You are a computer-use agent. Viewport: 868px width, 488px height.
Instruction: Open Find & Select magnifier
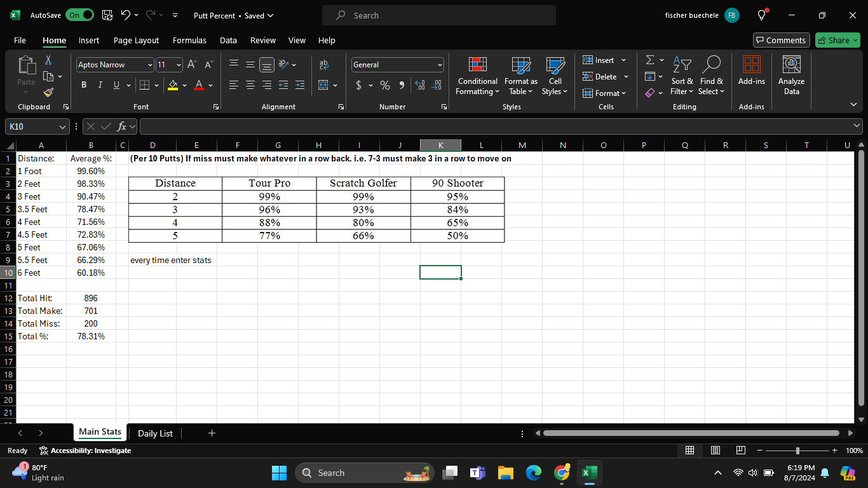pyautogui.click(x=712, y=76)
